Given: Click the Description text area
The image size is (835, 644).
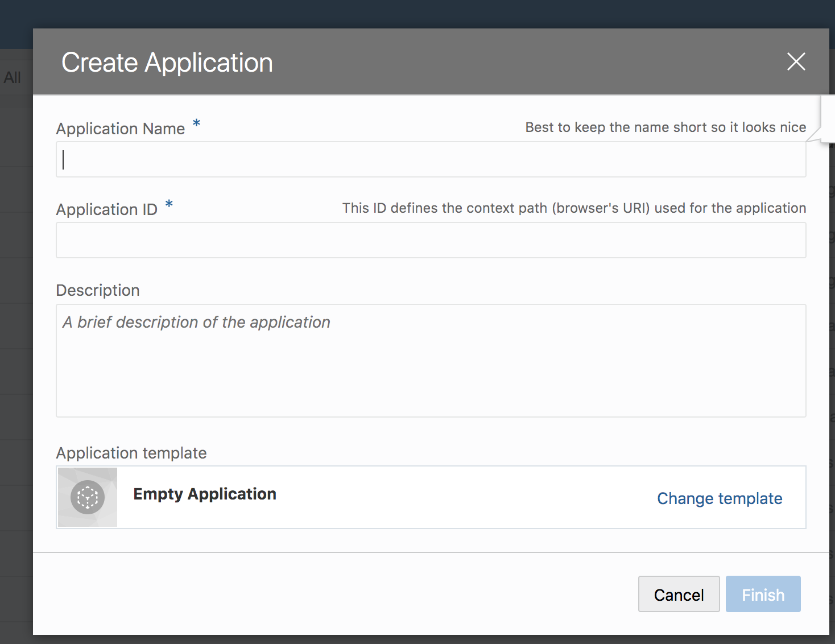Looking at the screenshot, I should [431, 361].
